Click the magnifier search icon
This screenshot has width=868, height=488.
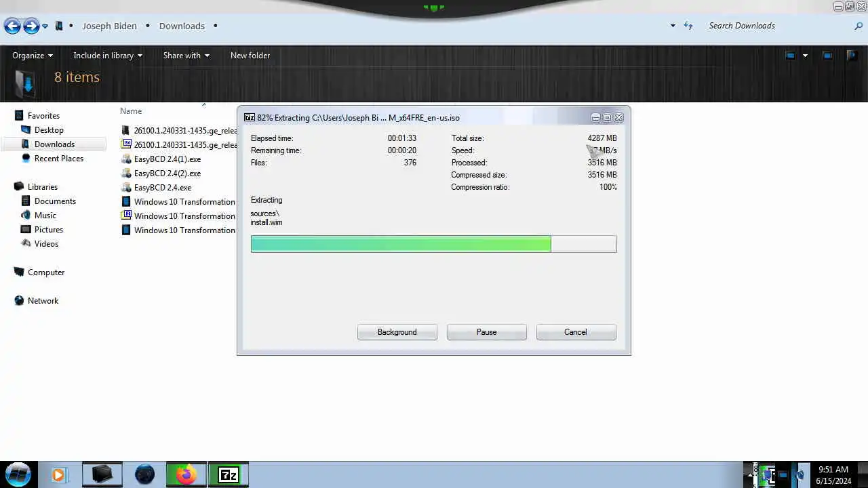coord(859,26)
